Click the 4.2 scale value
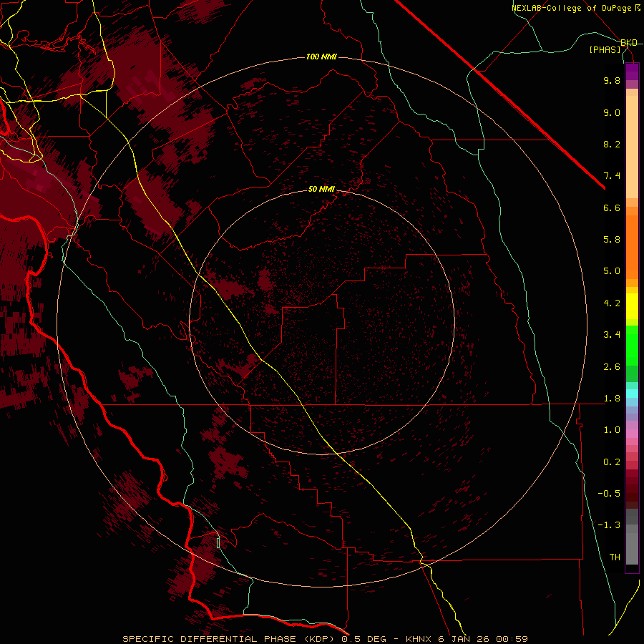 (612, 303)
